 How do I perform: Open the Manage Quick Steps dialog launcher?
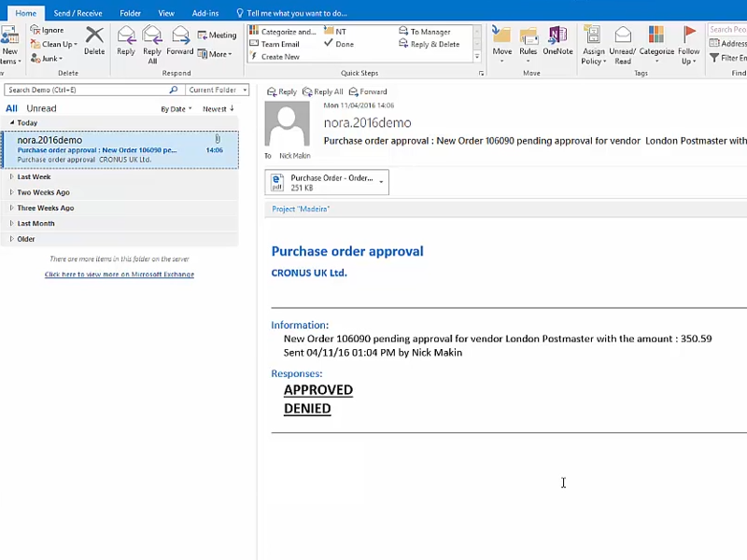[x=481, y=74]
